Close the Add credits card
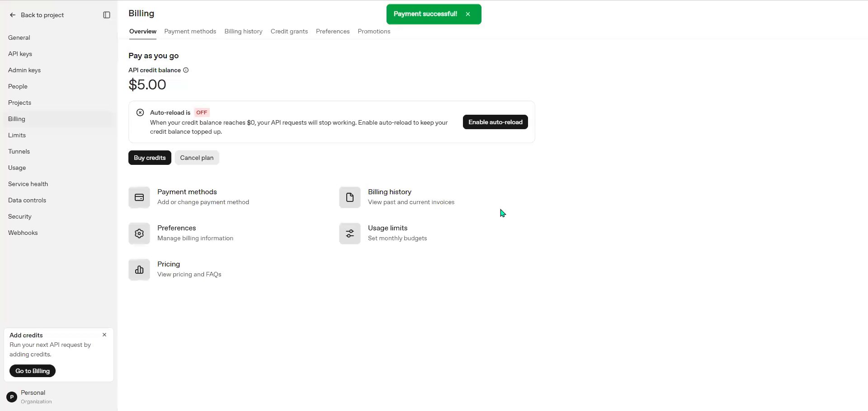 pos(104,335)
